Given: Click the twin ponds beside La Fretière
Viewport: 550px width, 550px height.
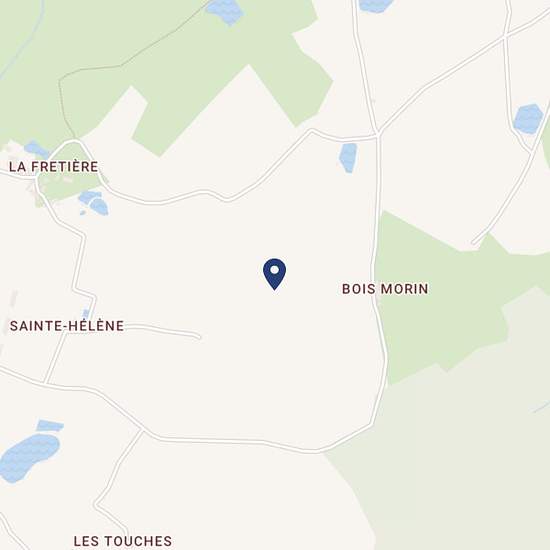Looking at the screenshot, I should 94,203.
